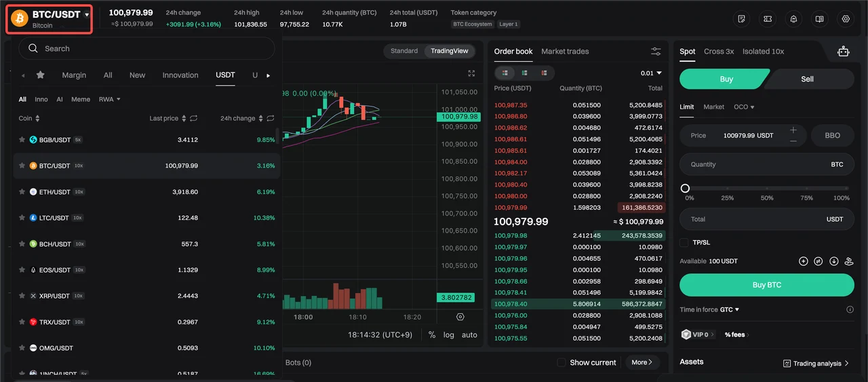Show sell orders only order book view
The image size is (868, 382).
[544, 73]
